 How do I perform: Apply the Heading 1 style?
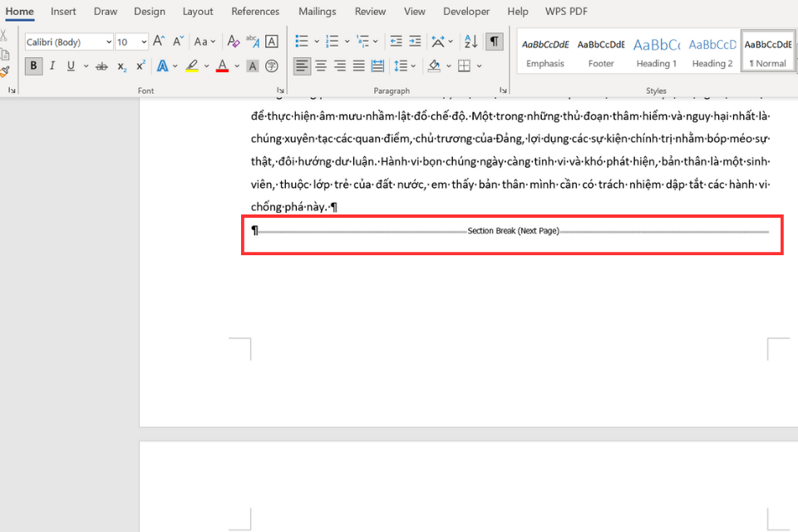pyautogui.click(x=657, y=52)
